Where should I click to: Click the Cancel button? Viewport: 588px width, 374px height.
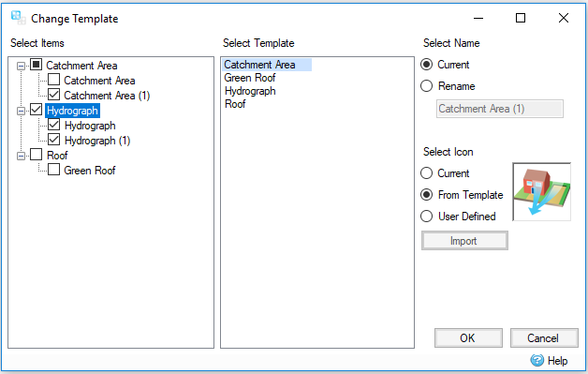[x=544, y=338]
